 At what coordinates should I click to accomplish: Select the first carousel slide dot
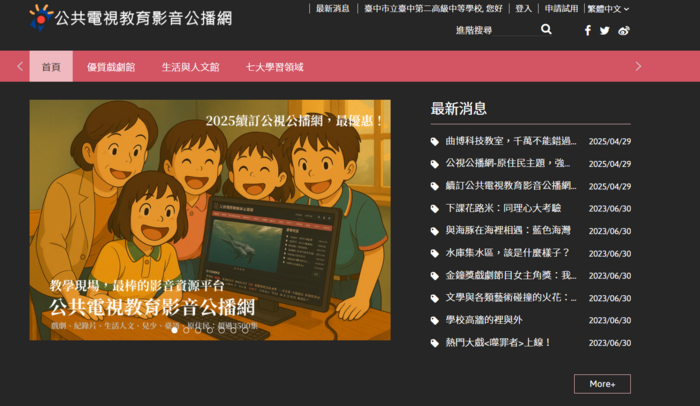point(175,330)
